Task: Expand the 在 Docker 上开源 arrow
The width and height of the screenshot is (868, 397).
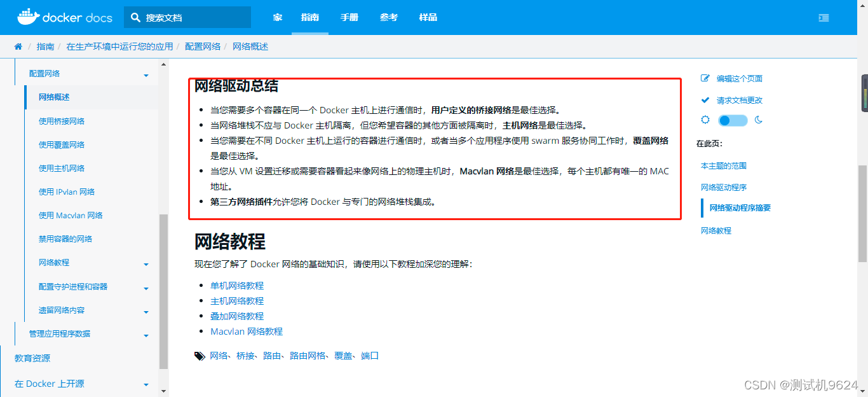Action: point(146,386)
